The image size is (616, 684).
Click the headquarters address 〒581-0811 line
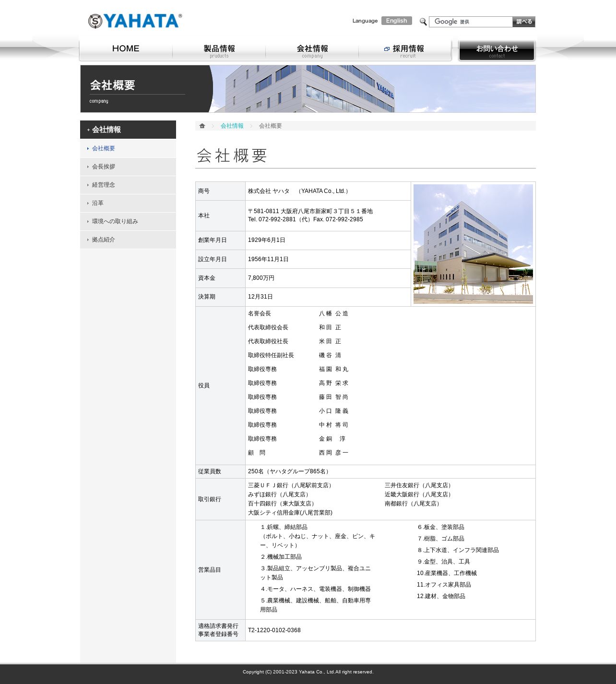310,211
